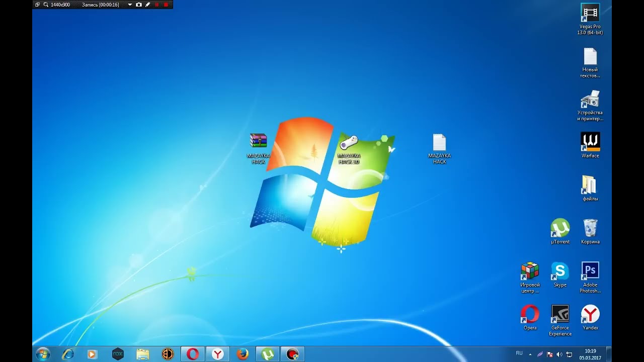Open the Windows Start menu orb
Viewport: 644px width, 362px height.
click(x=43, y=354)
